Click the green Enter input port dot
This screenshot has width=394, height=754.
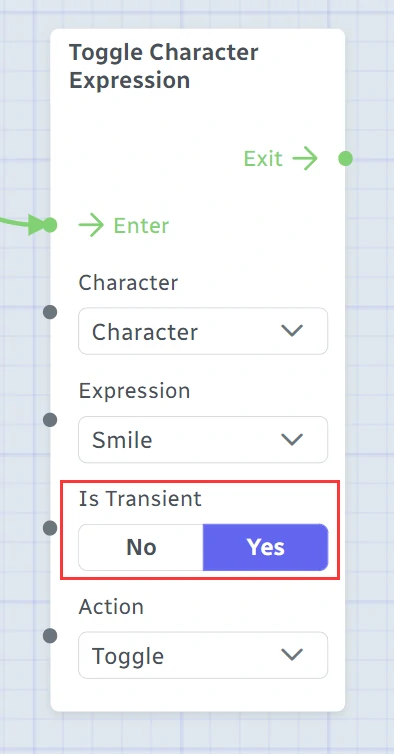click(50, 225)
